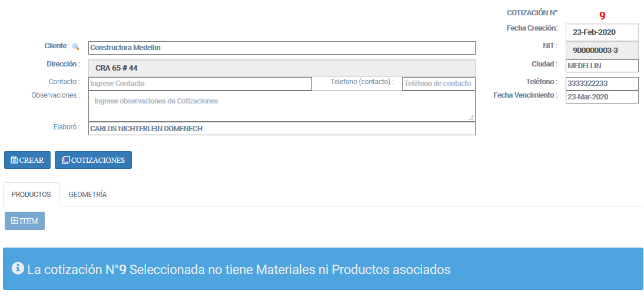The image size is (644, 297).
Task: Select the Fecha Creación date field
Action: pos(602,32)
